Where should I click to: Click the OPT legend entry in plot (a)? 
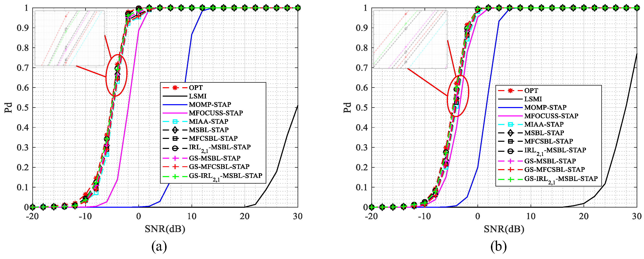(196, 88)
